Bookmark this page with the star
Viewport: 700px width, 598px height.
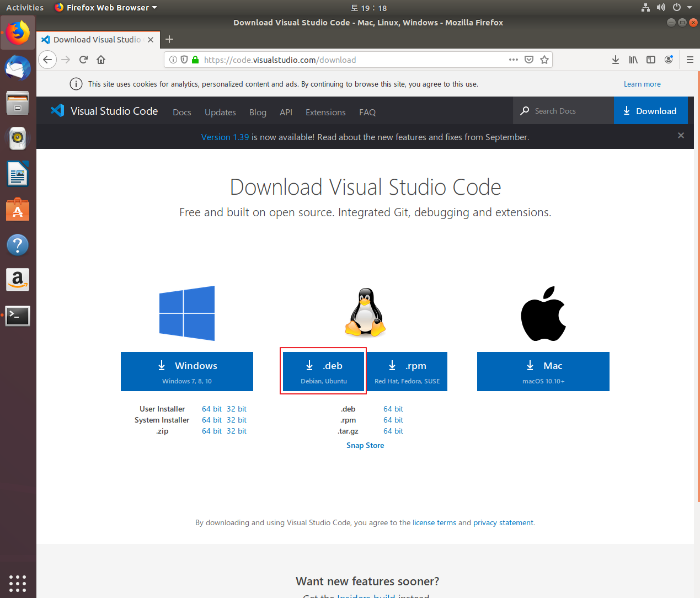[x=544, y=60]
